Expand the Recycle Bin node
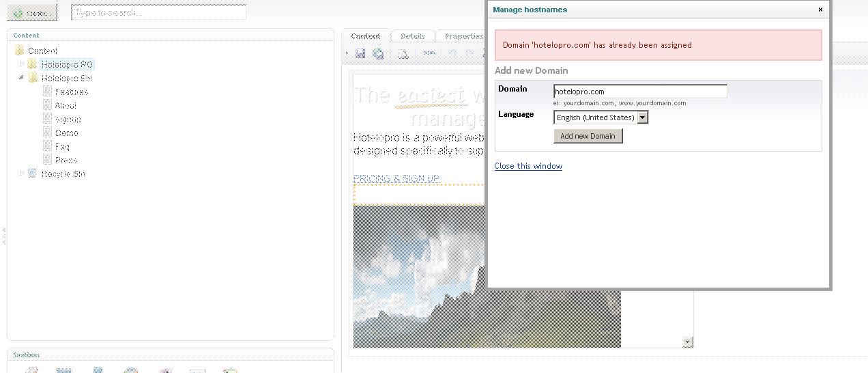 pyautogui.click(x=22, y=174)
